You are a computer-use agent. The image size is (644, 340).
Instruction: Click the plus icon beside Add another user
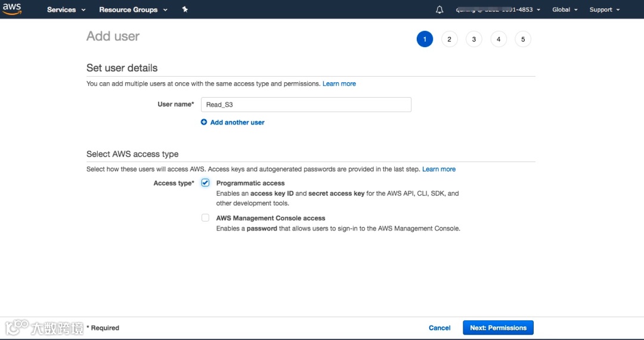point(204,122)
